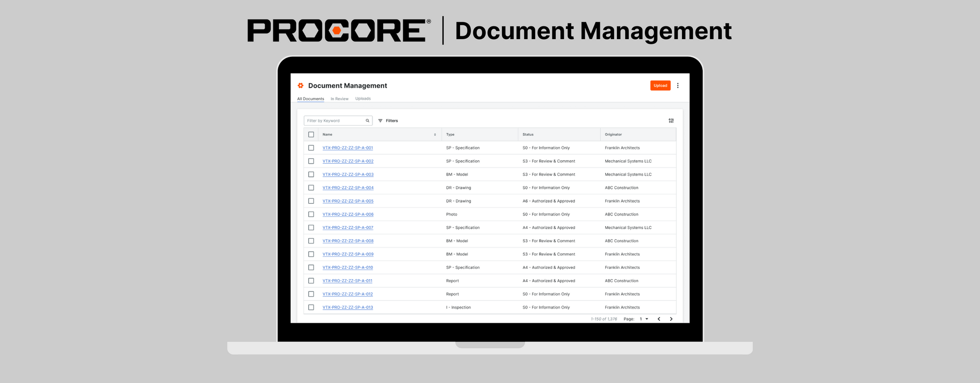This screenshot has height=383, width=980.
Task: Click 'I - Inspection' type cell
Action: pyautogui.click(x=458, y=307)
